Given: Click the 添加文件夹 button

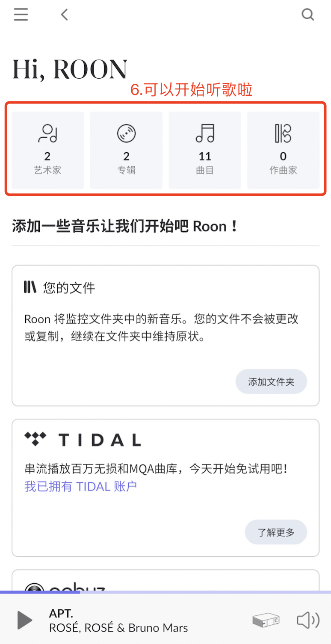Looking at the screenshot, I should pos(271,381).
